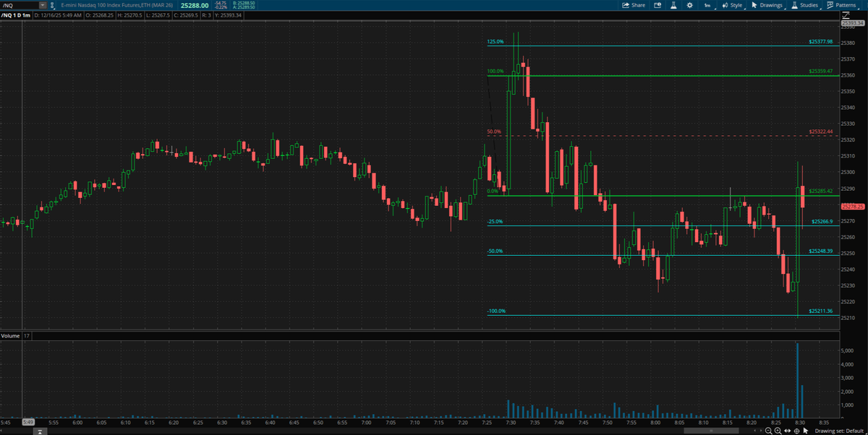
Task: Click the R: 3 range value
Action: click(206, 15)
